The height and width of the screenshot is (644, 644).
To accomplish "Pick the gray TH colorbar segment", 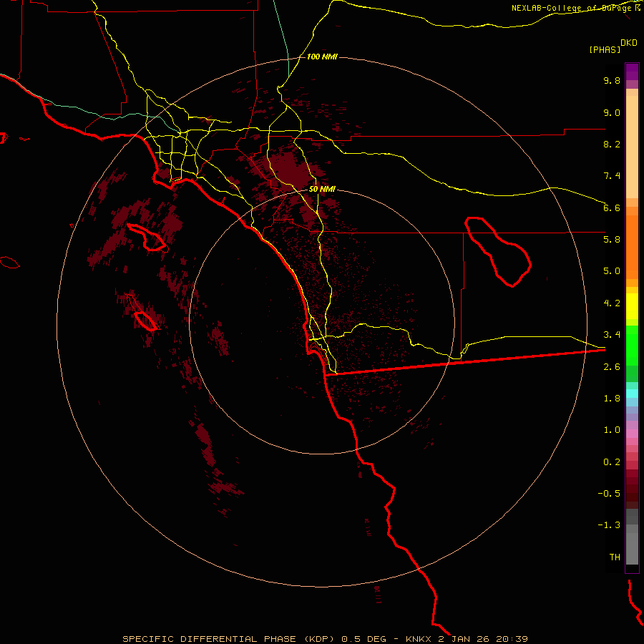I will (632, 548).
